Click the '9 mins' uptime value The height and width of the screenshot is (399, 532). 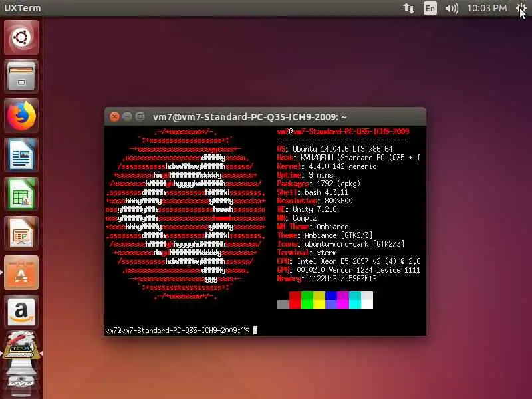click(x=321, y=175)
